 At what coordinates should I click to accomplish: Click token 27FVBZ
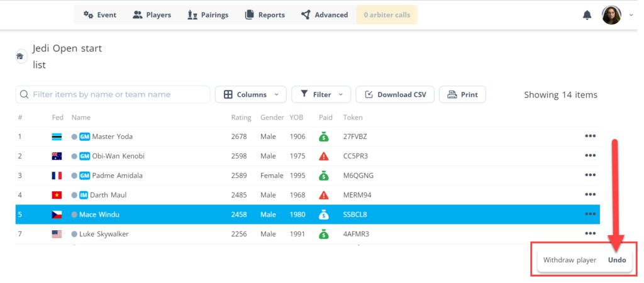tap(355, 136)
